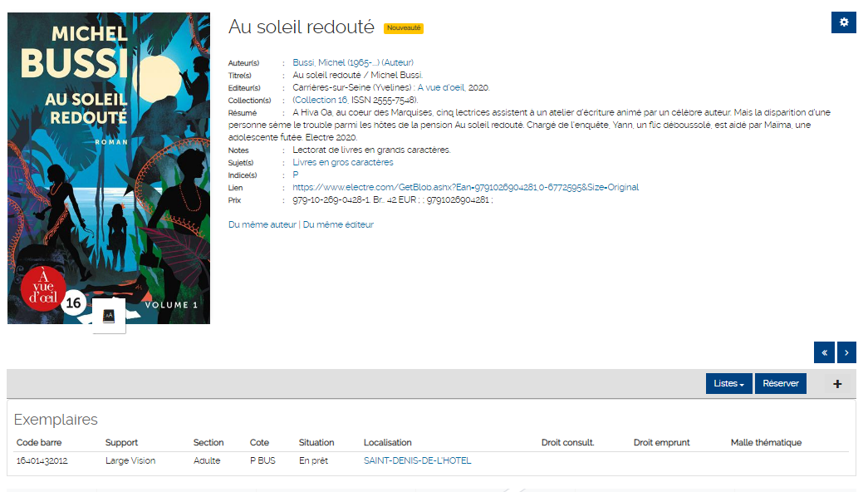Click barcode value 16401432012
Image resolution: width=868 pixels, height=492 pixels.
coord(42,460)
